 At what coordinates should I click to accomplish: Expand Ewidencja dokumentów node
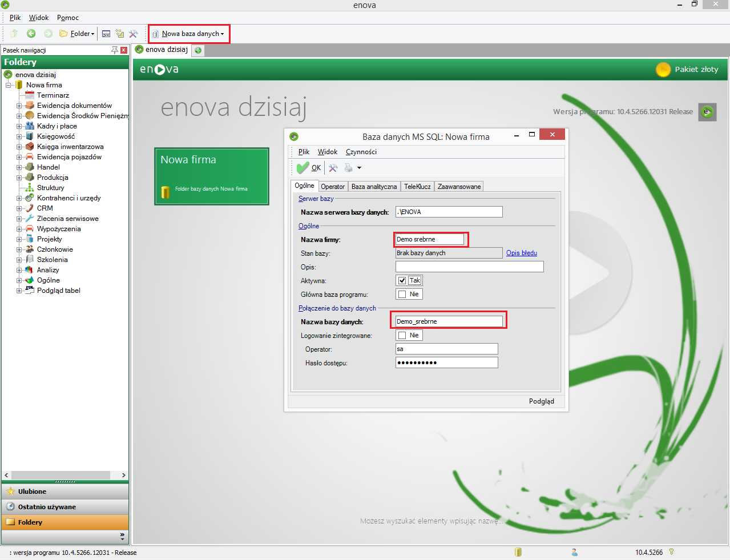click(x=19, y=106)
